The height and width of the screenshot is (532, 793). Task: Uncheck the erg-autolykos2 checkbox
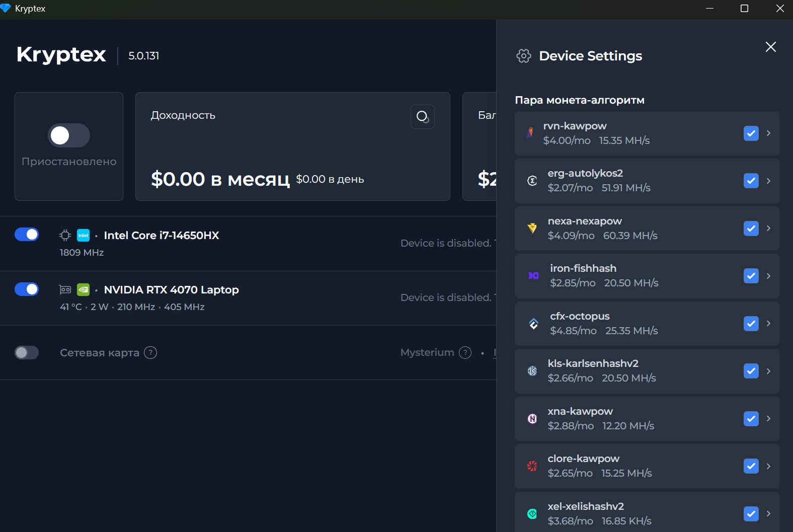(751, 181)
